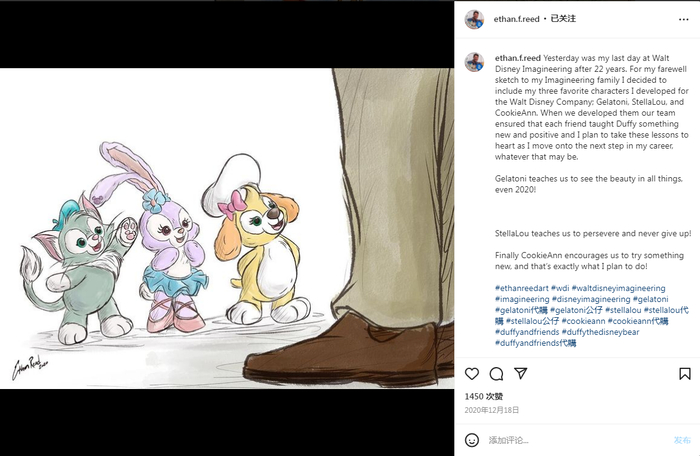Click caption line 'StellaLou teaches us to persevere'
This screenshot has height=456, width=700.
593,233
